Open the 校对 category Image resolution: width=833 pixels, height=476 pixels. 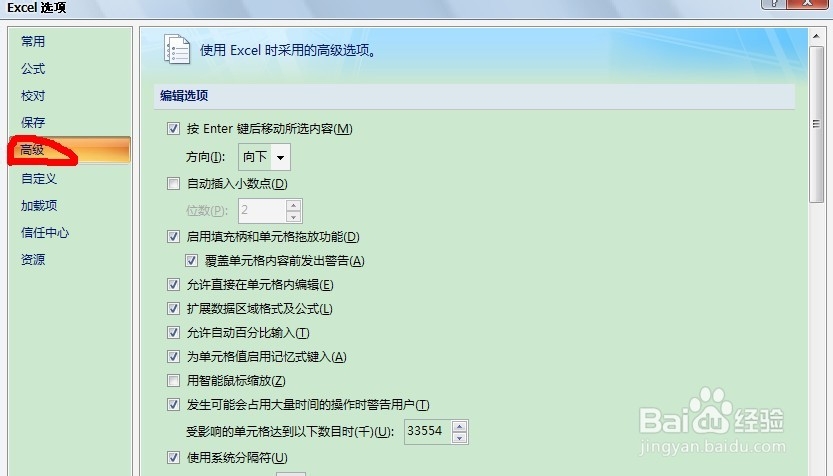[x=33, y=96]
